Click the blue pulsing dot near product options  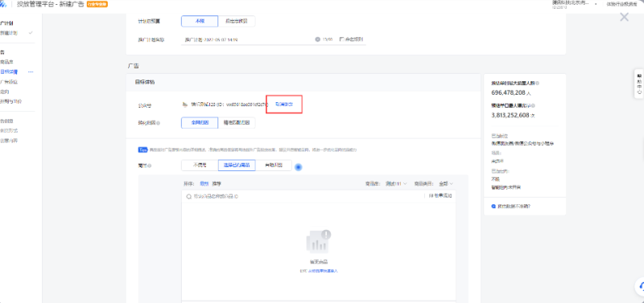299,167
